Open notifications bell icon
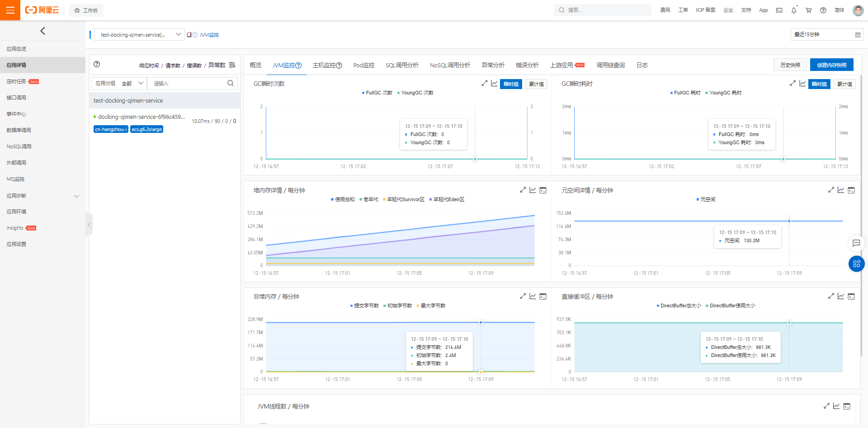Viewport: 868px width, 428px height. (x=794, y=10)
